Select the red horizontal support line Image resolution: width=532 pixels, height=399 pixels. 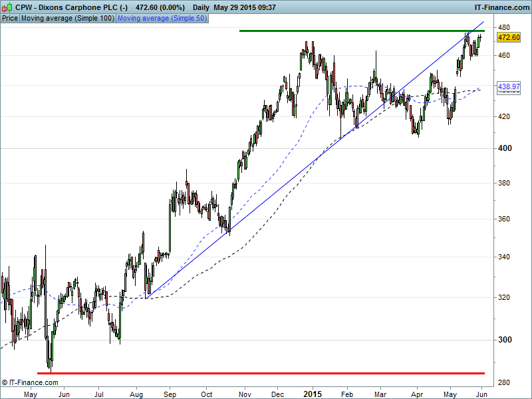pos(259,373)
